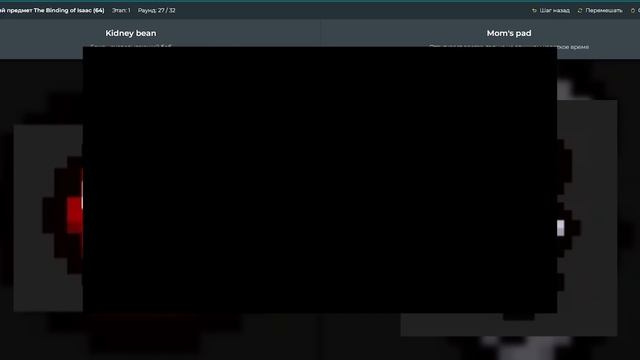The height and width of the screenshot is (360, 640).
Task: Click the shuffle icon before 'Перемешать'
Action: click(580, 11)
